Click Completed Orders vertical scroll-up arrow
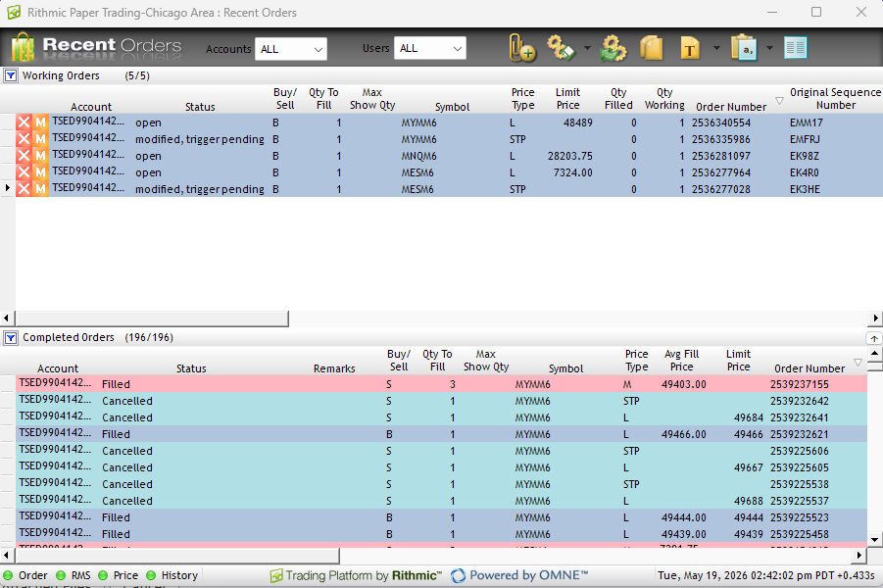Image resolution: width=883 pixels, height=588 pixels. 874,354
